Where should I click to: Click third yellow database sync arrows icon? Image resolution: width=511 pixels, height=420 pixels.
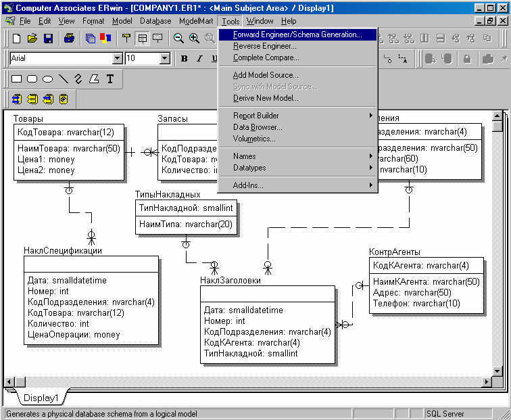[48, 99]
